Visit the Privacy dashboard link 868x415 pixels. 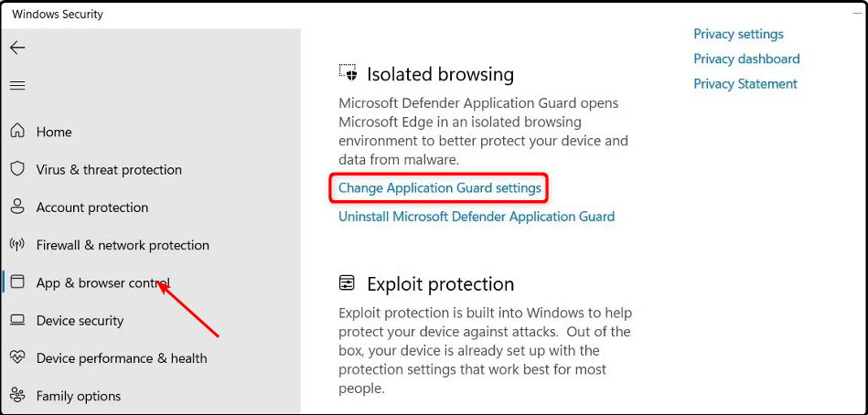[x=746, y=59]
